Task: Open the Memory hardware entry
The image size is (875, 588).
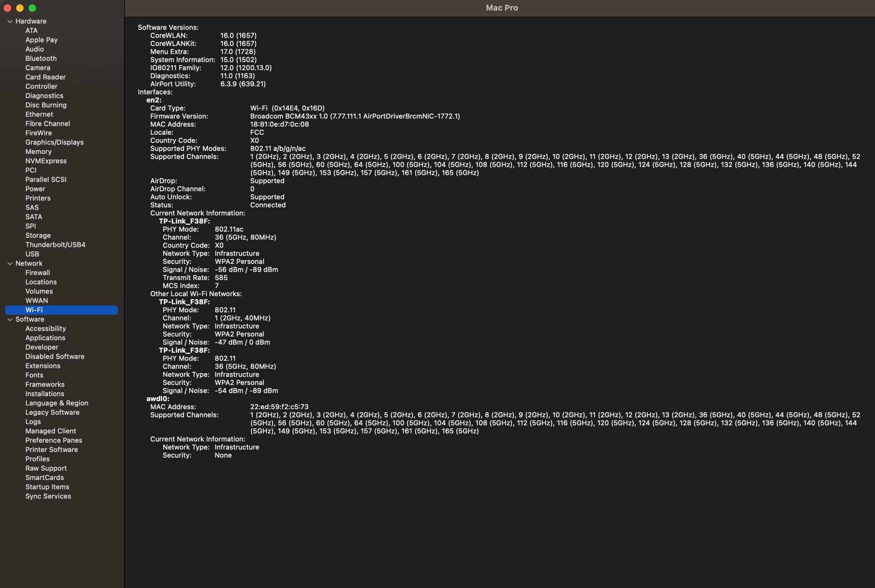Action: [38, 151]
